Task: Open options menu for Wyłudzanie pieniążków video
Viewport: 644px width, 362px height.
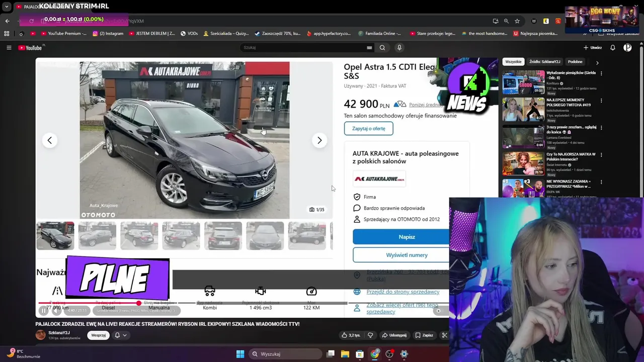Action: point(601,73)
